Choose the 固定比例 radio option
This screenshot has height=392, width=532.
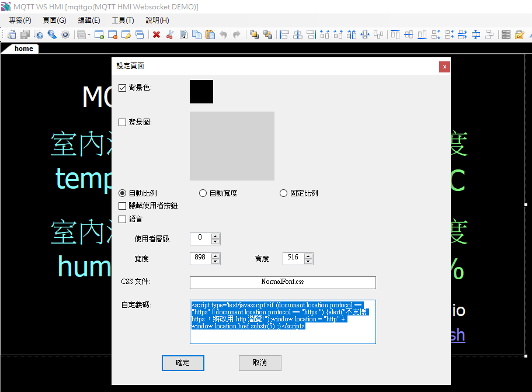pos(283,193)
